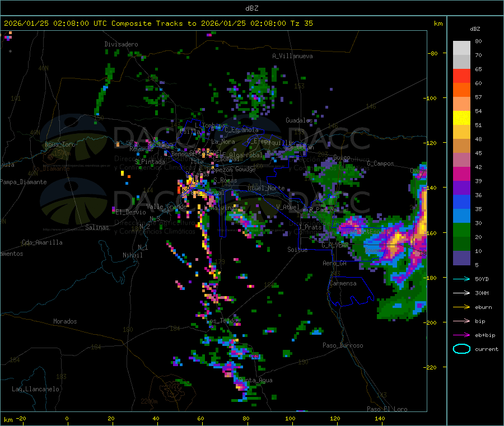
Task: Click the 'Punta_Agua' map label
Action: tap(255, 380)
